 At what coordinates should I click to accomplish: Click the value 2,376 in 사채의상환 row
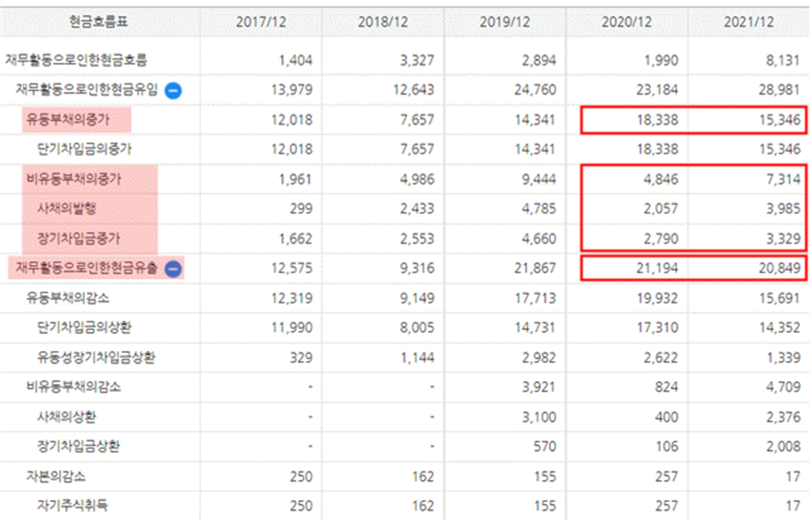pyautogui.click(x=784, y=418)
